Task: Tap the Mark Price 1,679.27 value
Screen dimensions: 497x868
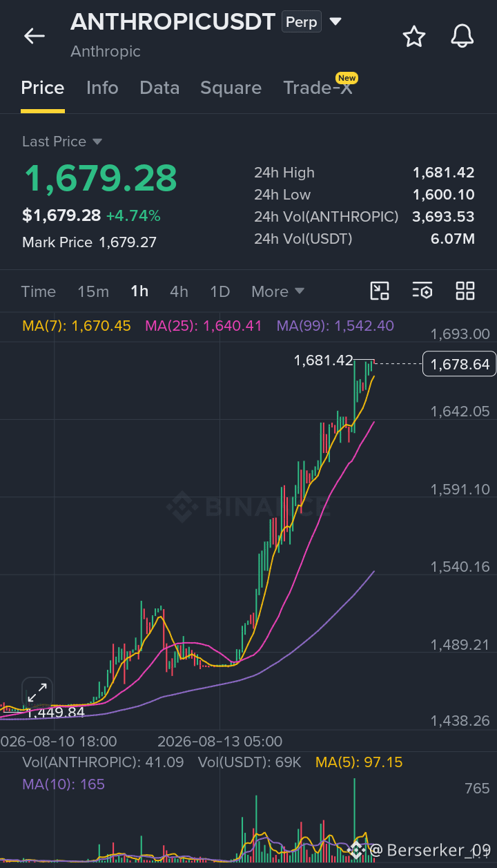Action: coord(128,242)
